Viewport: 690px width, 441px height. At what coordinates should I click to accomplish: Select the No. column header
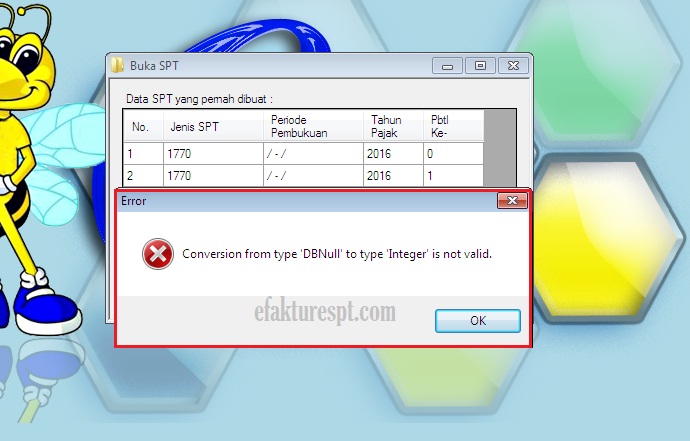[143, 126]
